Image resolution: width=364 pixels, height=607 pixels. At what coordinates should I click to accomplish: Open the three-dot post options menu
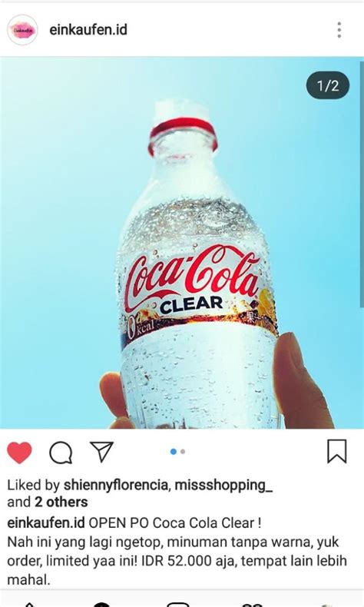pos(339,30)
